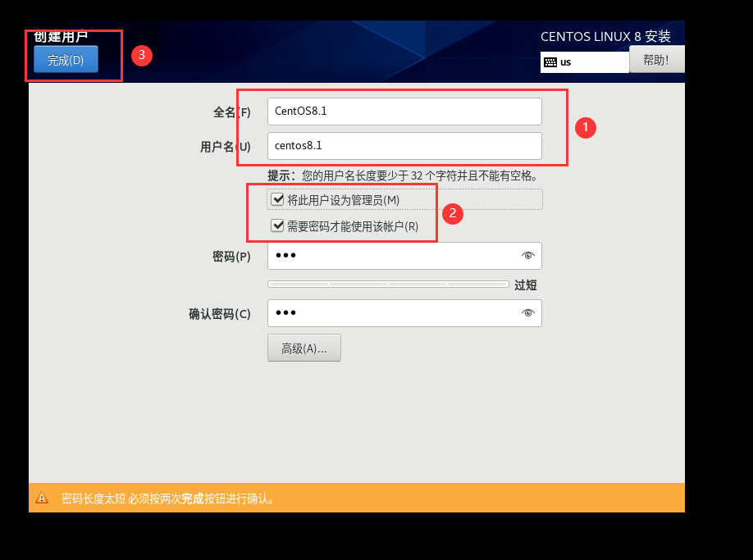Click the 密码(P) label
The height and width of the screenshot is (560, 753).
coord(231,257)
